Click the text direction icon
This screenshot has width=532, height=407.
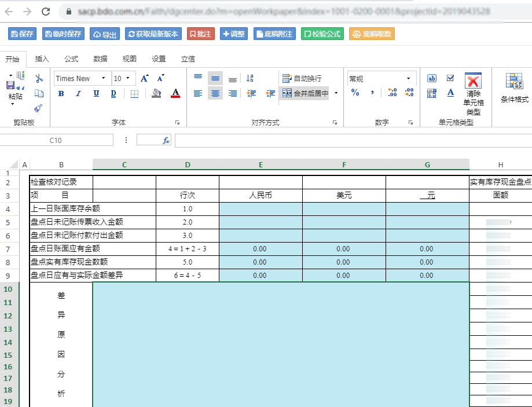click(x=250, y=78)
